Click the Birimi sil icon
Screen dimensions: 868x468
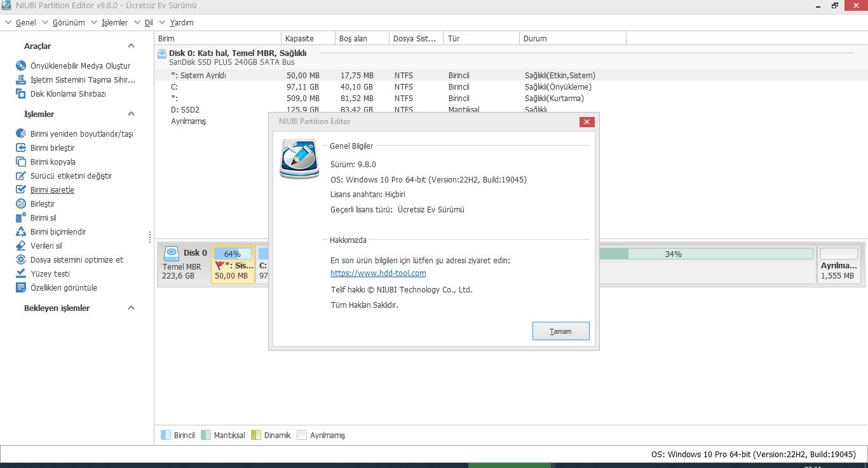point(20,217)
